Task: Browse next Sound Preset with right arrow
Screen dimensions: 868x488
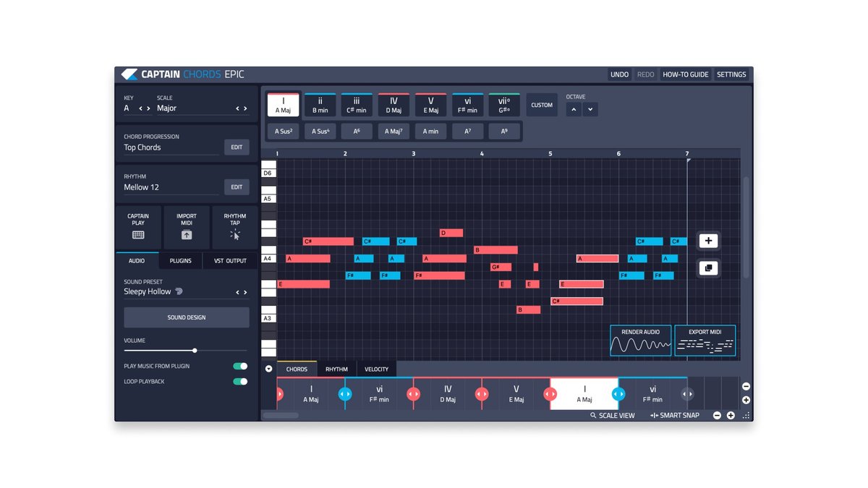Action: pyautogui.click(x=247, y=292)
